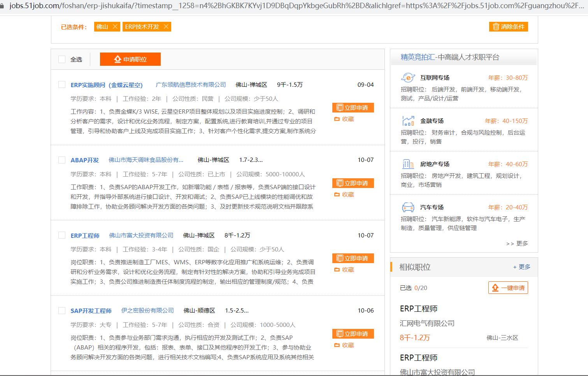Screen dimensions: 588x376
Task: Click + 更多 beside 相似职位
Action: pyautogui.click(x=521, y=267)
